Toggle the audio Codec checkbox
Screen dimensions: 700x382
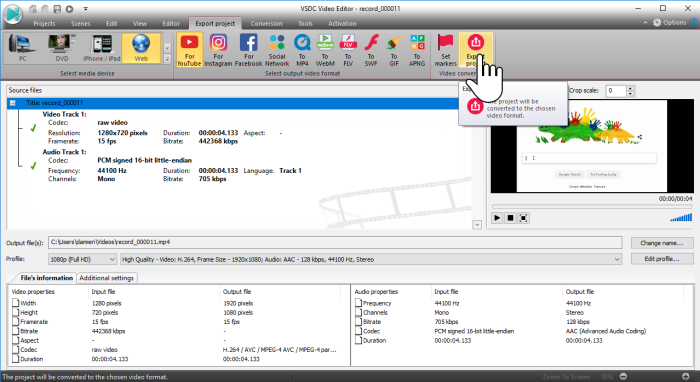coord(358,331)
